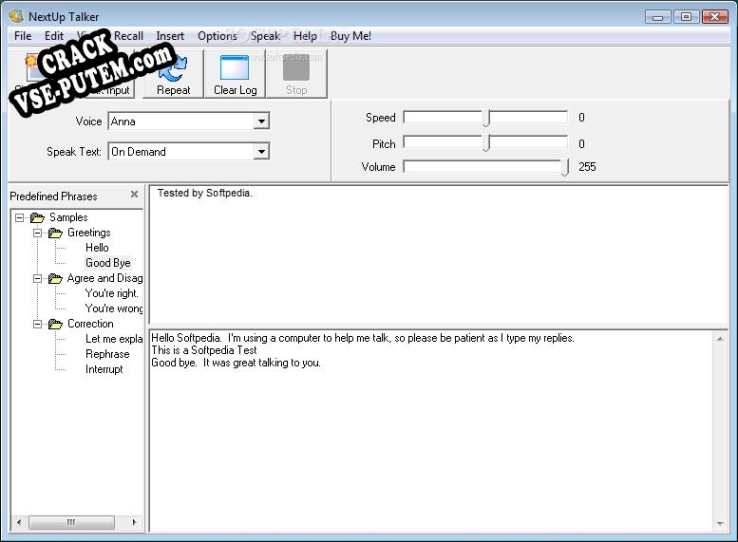Select the Rephrase phrase
This screenshot has width=738, height=542.
pos(107,354)
